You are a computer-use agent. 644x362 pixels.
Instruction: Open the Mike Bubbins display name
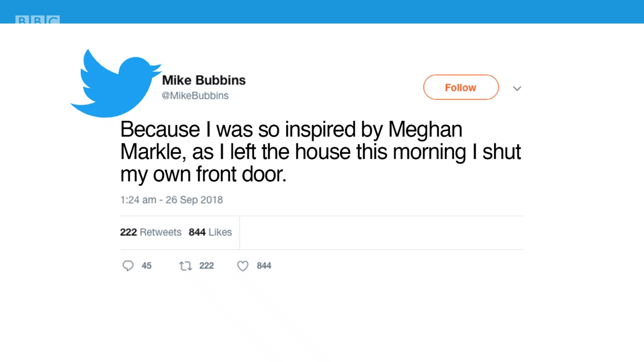pyautogui.click(x=204, y=80)
